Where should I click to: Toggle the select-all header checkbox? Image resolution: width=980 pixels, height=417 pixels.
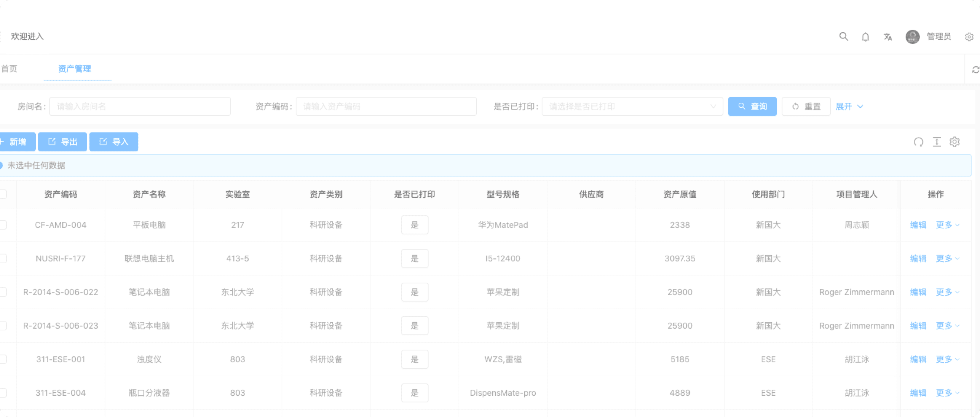pos(3,194)
